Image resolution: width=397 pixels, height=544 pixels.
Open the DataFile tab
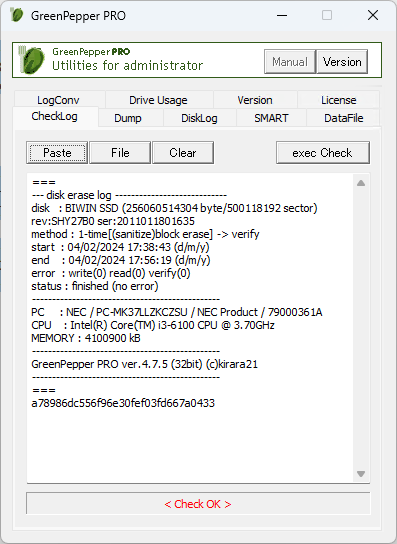[344, 118]
